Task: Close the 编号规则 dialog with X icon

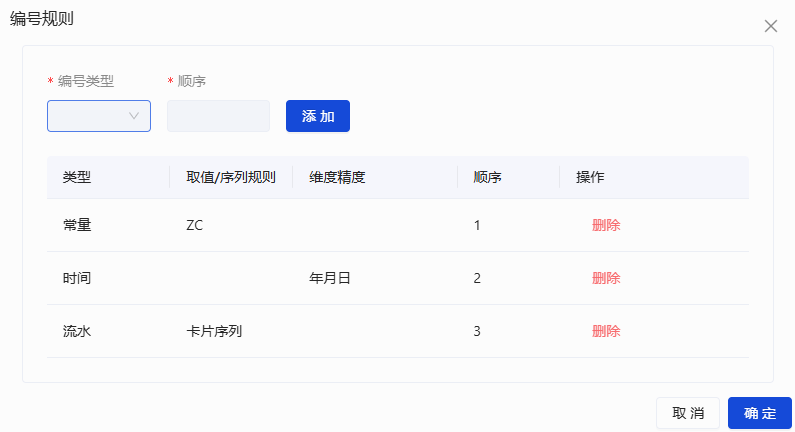Action: click(771, 26)
